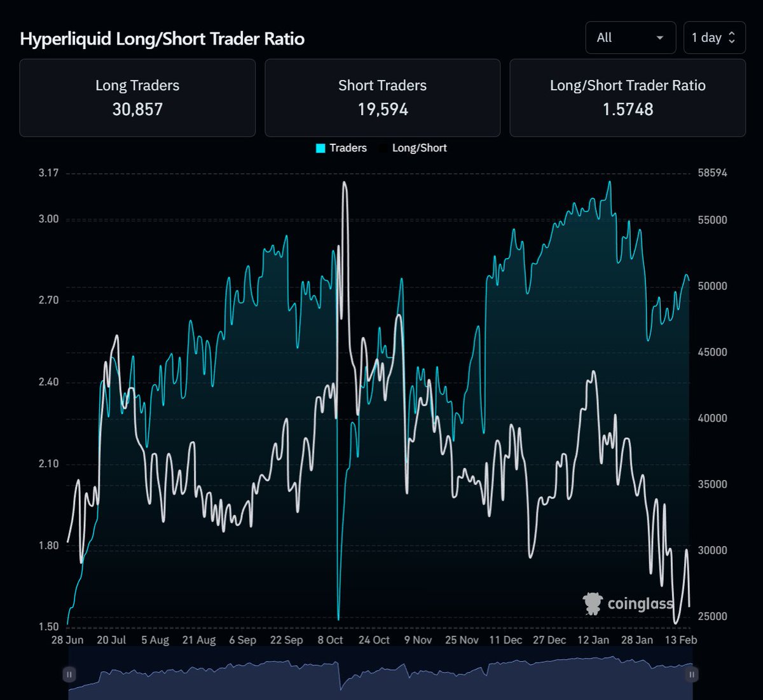The image size is (763, 700).
Task: Click the 3.00 left axis label
Action: [x=48, y=219]
